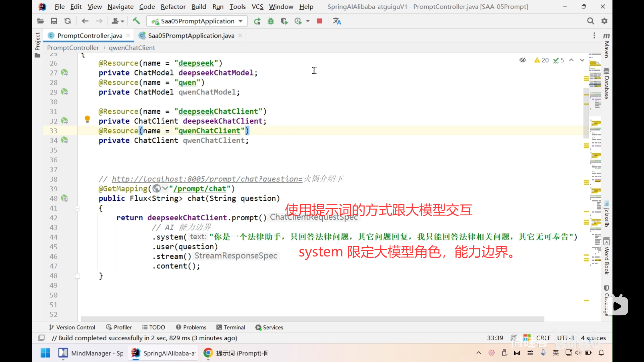
Task: Click the horizontal editor scrollbar
Action: (312, 319)
